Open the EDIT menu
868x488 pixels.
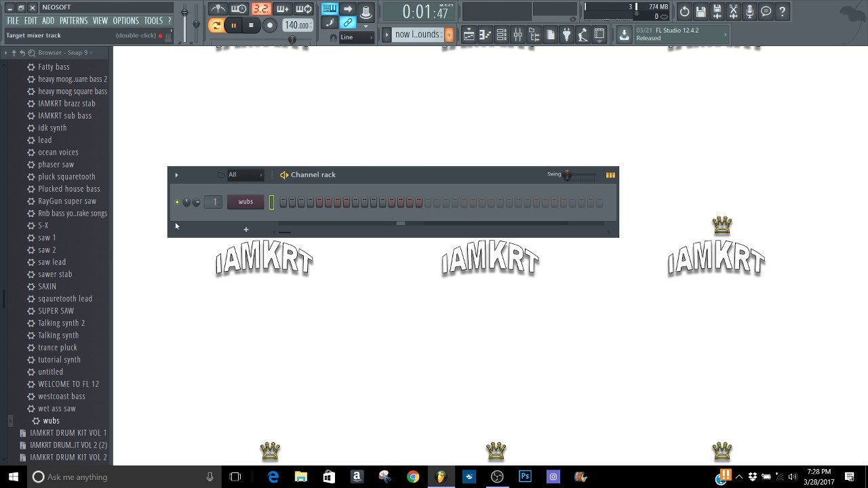[x=31, y=21]
